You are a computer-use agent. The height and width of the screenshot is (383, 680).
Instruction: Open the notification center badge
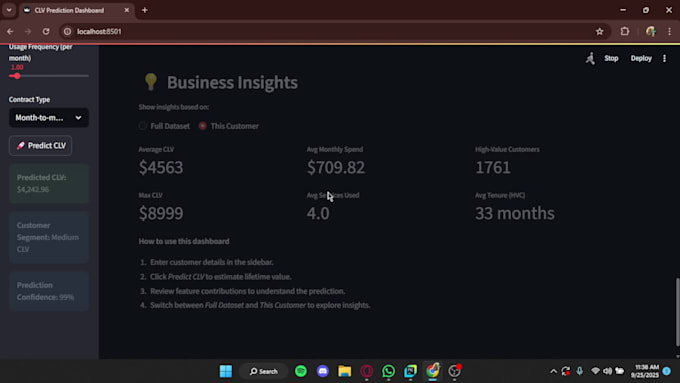(667, 371)
